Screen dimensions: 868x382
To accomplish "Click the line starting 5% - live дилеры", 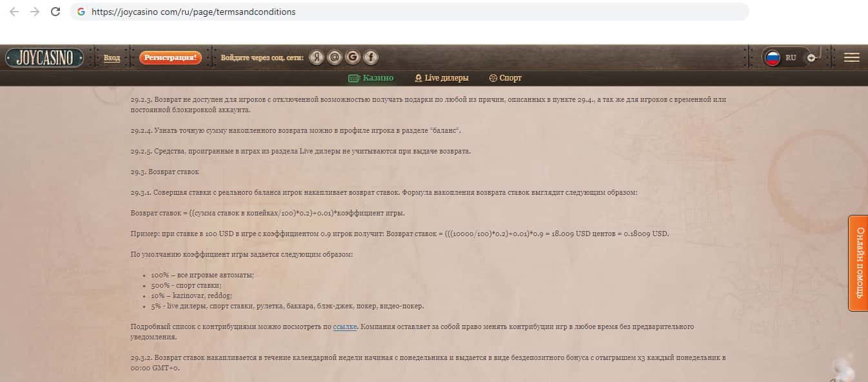I will 288,306.
